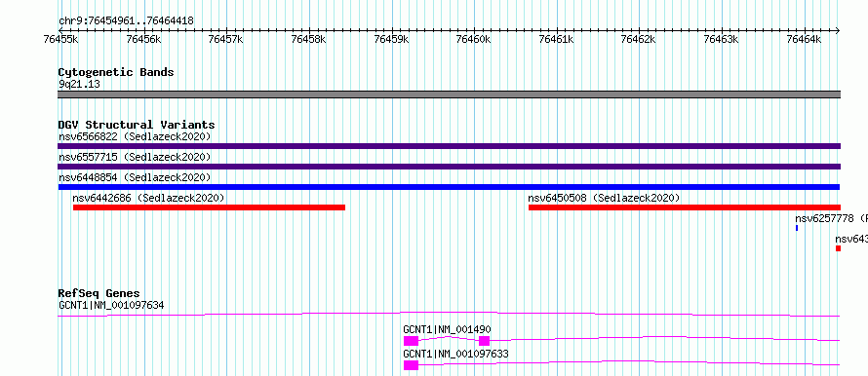Click the 76464k ruler label
This screenshot has width=868, height=376.
pyautogui.click(x=804, y=39)
